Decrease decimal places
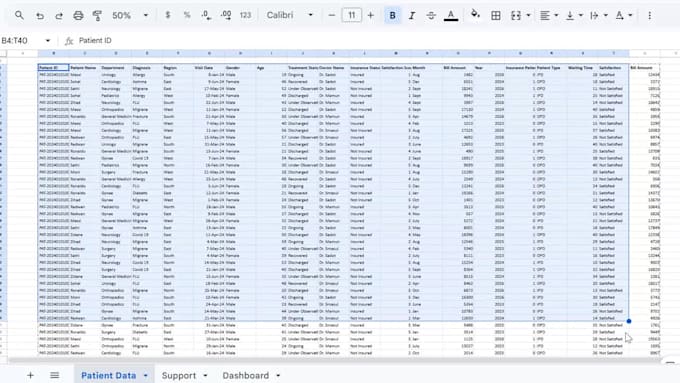The width and height of the screenshot is (680, 383). [206, 15]
